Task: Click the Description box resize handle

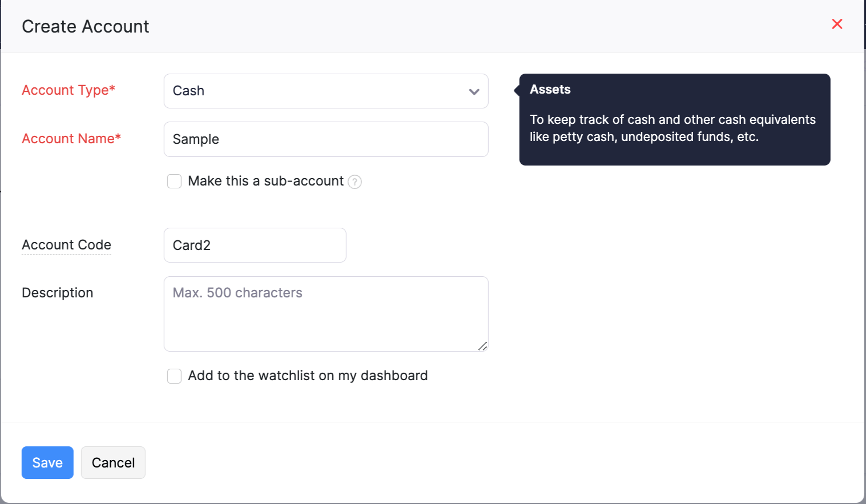Action: [482, 346]
